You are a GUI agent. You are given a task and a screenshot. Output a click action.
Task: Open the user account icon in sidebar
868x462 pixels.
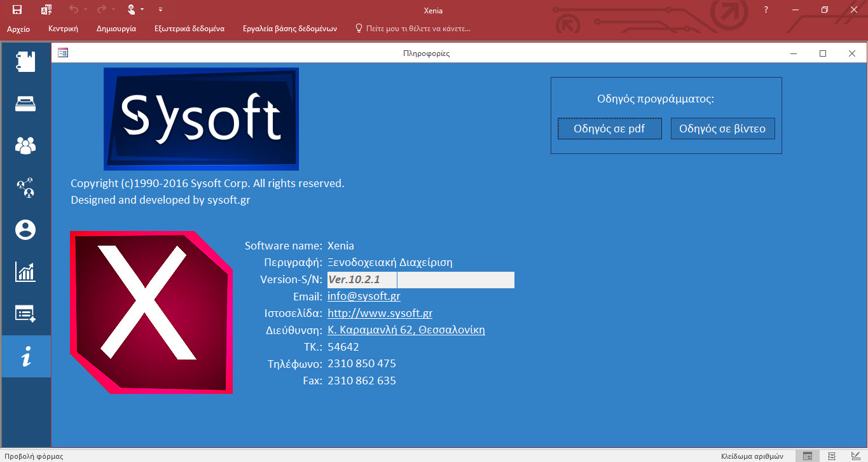tap(25, 230)
